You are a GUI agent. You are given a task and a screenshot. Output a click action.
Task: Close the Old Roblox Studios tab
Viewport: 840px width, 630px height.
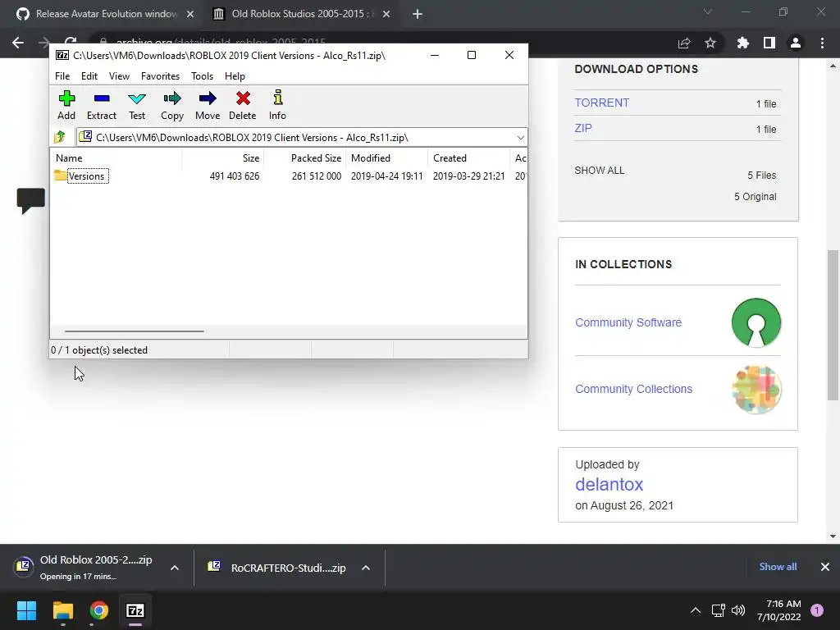coord(386,15)
